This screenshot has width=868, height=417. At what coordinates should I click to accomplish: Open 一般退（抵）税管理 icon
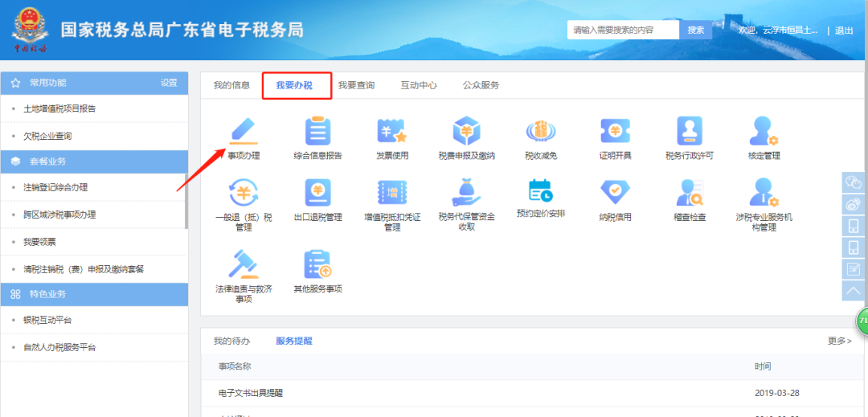[244, 193]
